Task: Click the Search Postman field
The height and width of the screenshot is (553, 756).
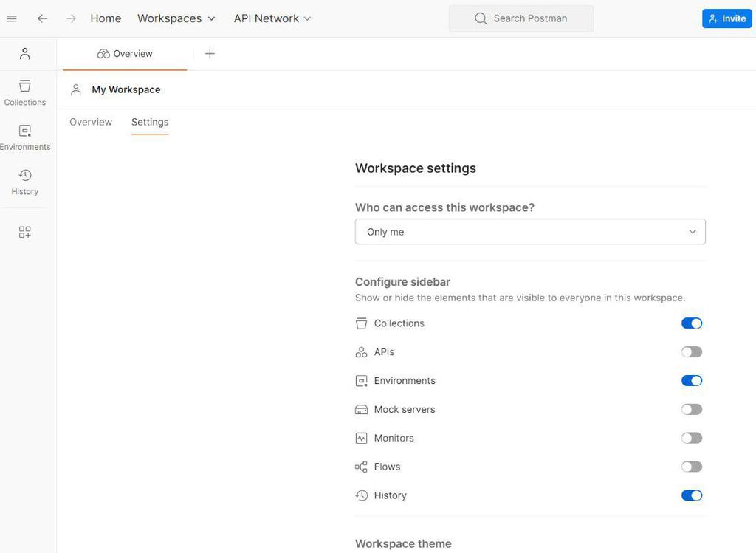Action: 521,18
